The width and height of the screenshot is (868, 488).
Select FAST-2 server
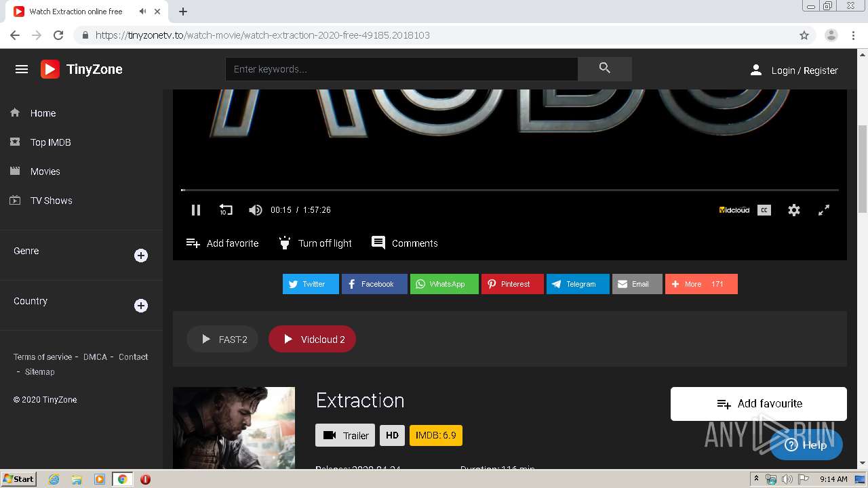pos(222,339)
